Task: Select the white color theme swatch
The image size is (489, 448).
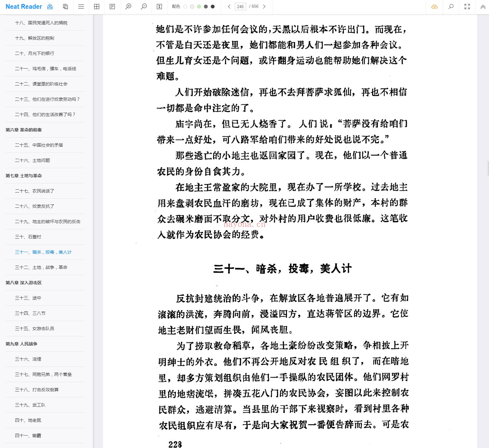Action: click(185, 7)
